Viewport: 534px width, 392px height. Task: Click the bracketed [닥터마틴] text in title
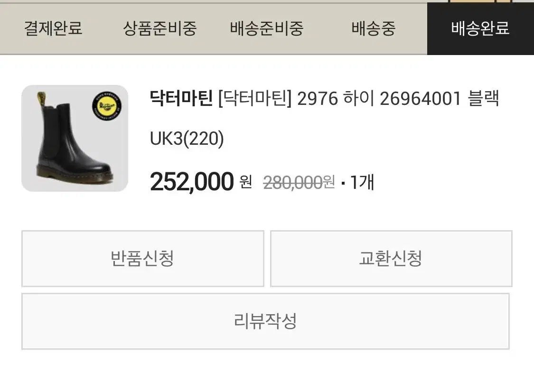tap(255, 98)
